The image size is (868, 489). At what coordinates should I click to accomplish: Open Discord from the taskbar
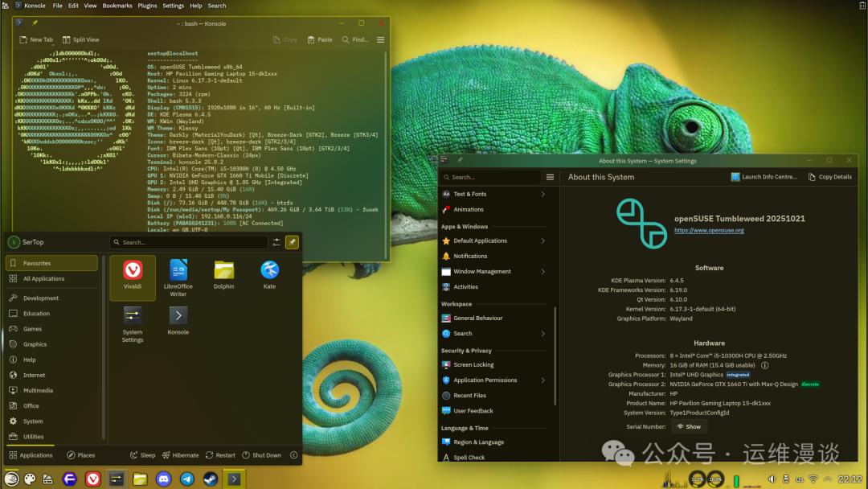point(163,478)
